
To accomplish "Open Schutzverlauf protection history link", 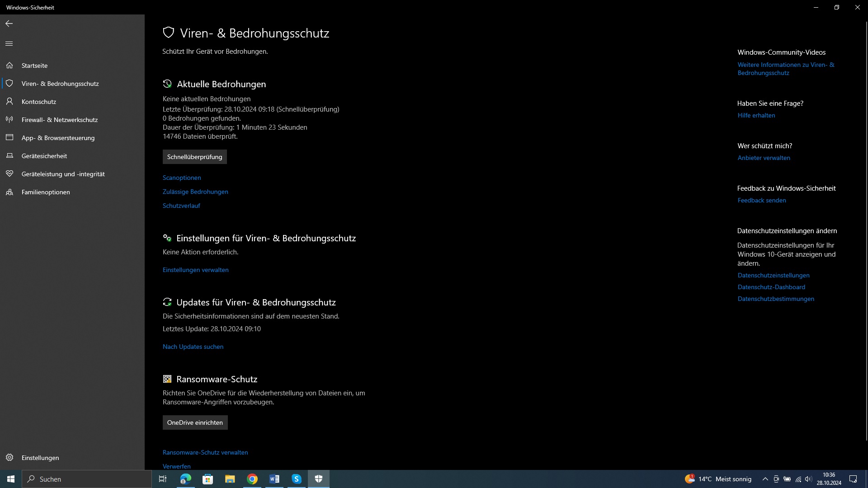I will 181,206.
